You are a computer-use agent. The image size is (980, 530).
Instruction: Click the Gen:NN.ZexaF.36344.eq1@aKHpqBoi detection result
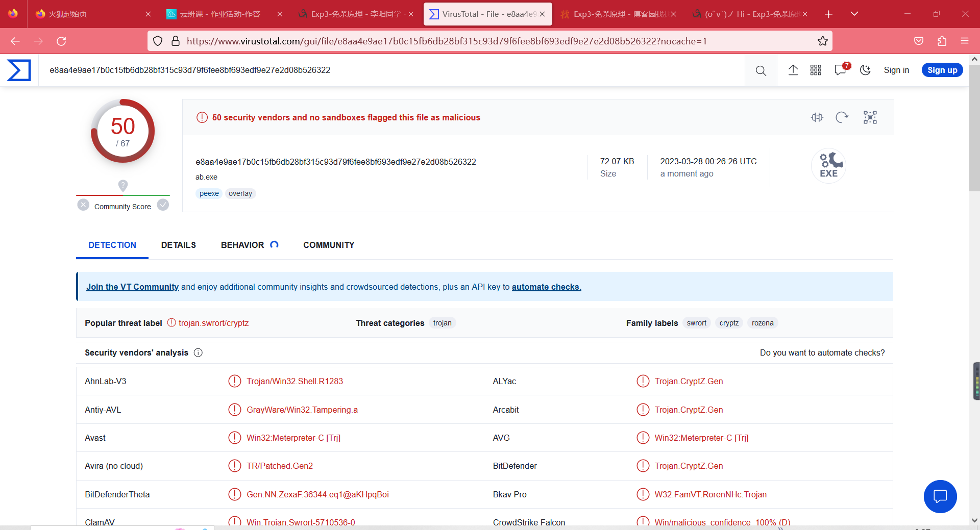click(317, 494)
